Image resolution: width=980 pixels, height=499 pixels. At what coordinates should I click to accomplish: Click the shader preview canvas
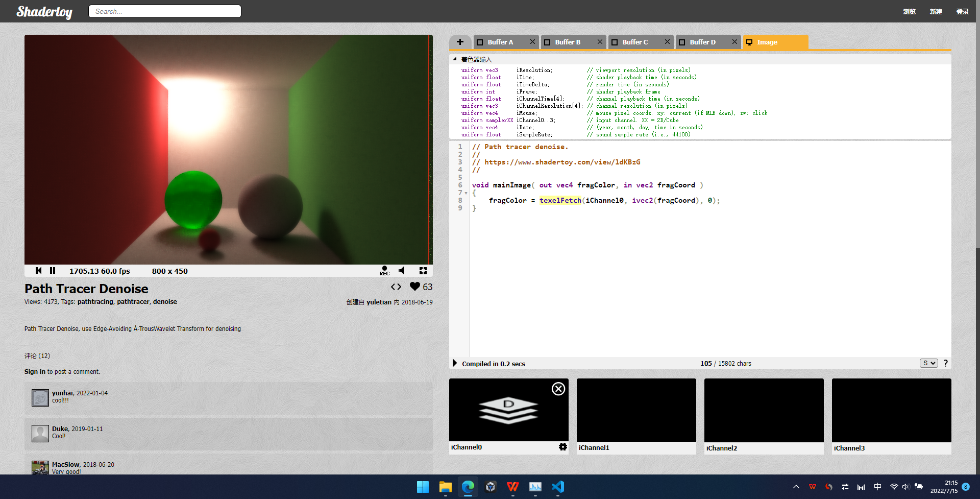[229, 150]
